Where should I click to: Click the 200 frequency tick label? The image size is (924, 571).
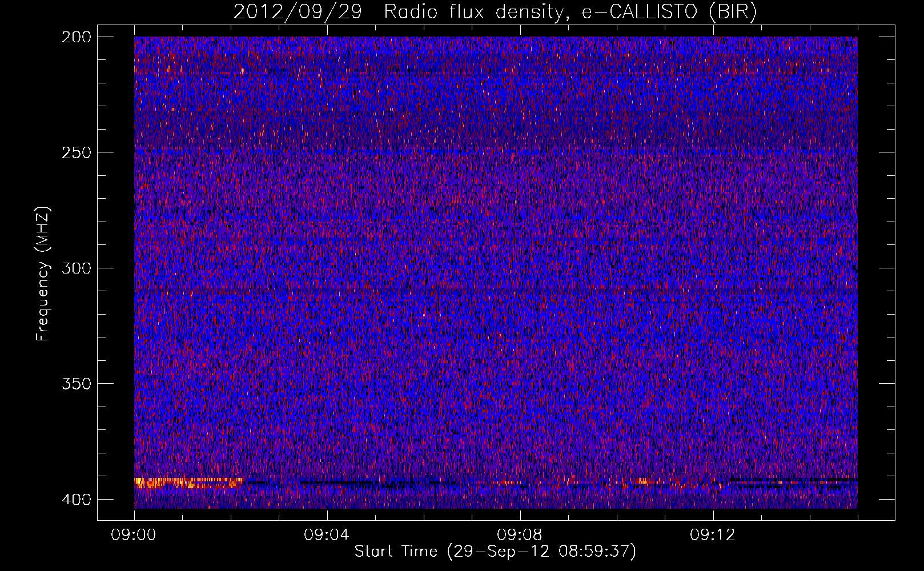[x=76, y=37]
